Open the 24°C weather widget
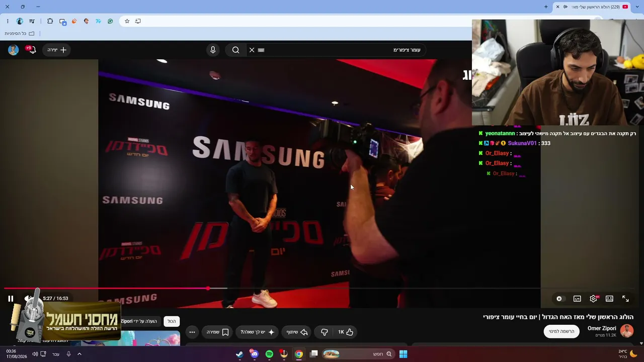This screenshot has width=644, height=362. coord(627,354)
